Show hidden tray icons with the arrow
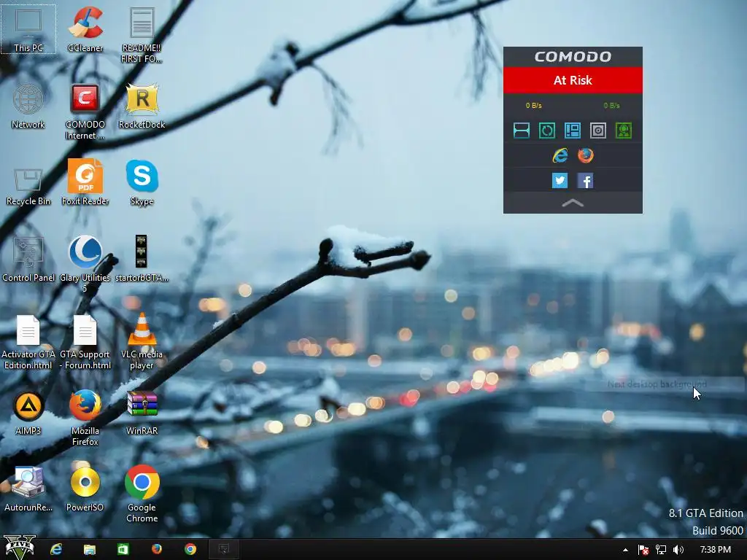 (625, 550)
